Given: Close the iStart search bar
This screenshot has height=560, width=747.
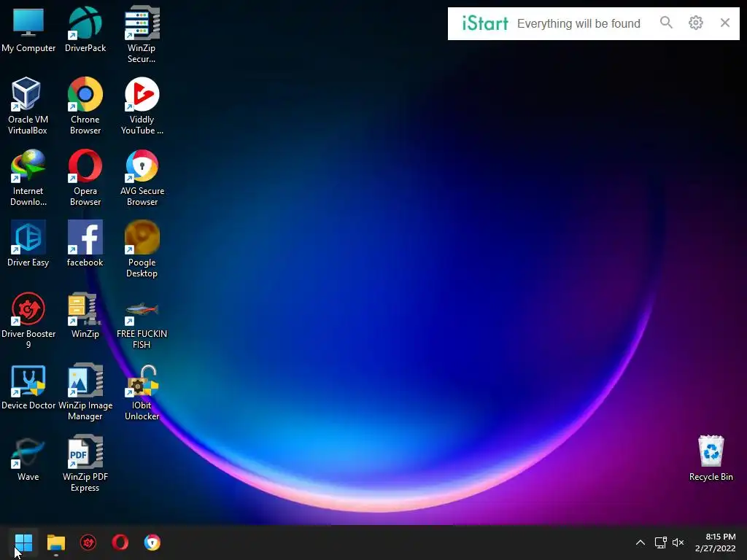Looking at the screenshot, I should 724,23.
